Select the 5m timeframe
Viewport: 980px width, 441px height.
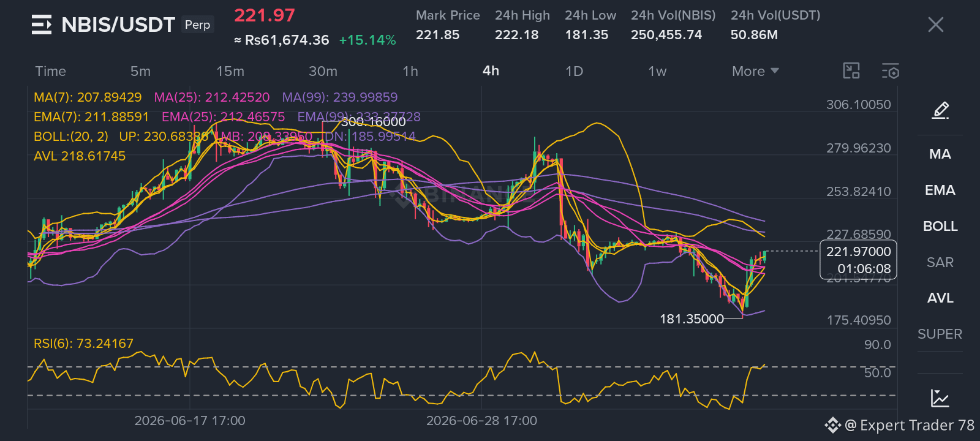coord(140,71)
